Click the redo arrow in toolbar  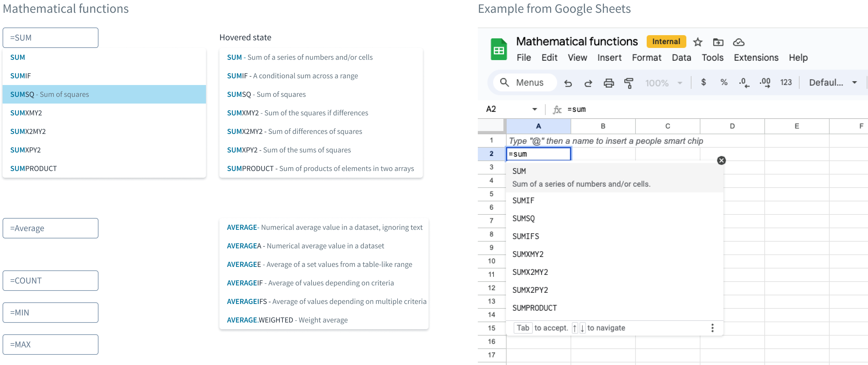pyautogui.click(x=588, y=83)
